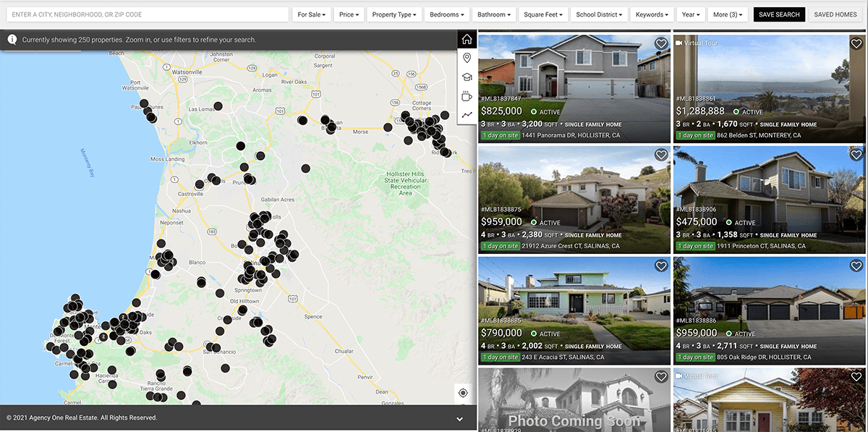The image size is (868, 432).
Task: Show schools layer with graduation cap icon
Action: point(467,77)
